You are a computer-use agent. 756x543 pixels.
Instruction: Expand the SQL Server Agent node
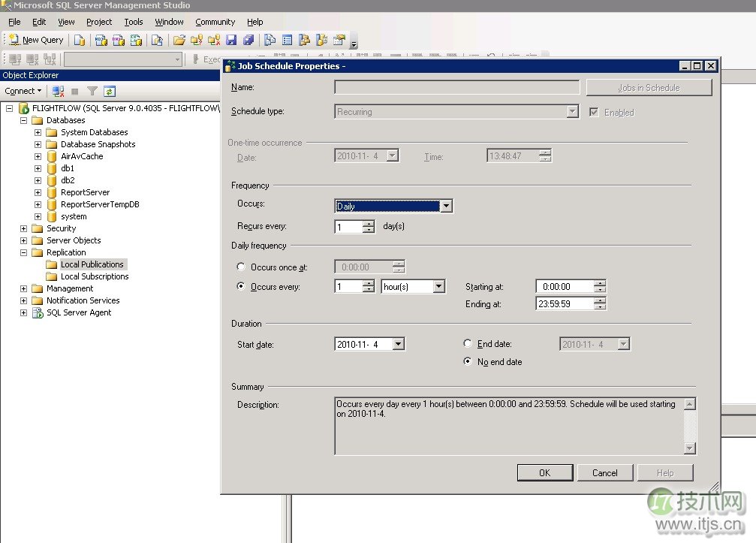coord(23,312)
